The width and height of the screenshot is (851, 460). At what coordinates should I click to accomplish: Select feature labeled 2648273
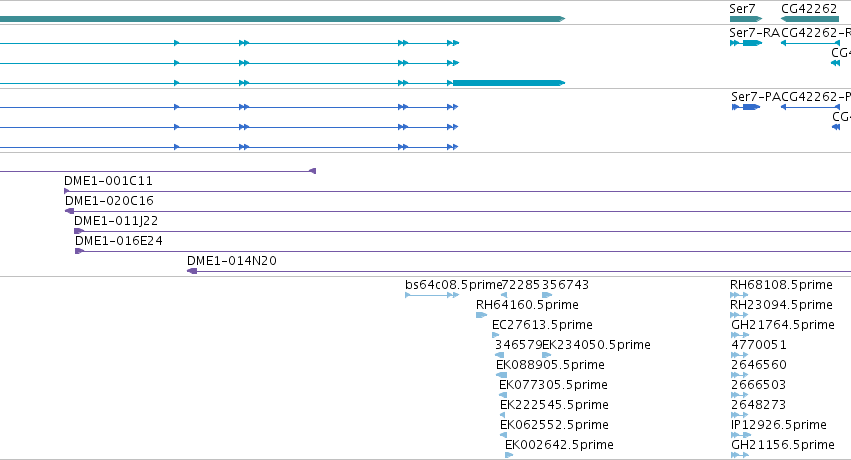tap(759, 405)
